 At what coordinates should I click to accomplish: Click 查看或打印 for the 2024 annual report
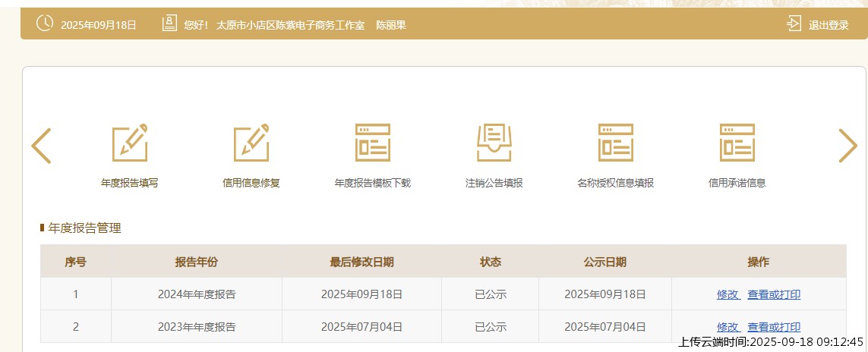click(774, 294)
